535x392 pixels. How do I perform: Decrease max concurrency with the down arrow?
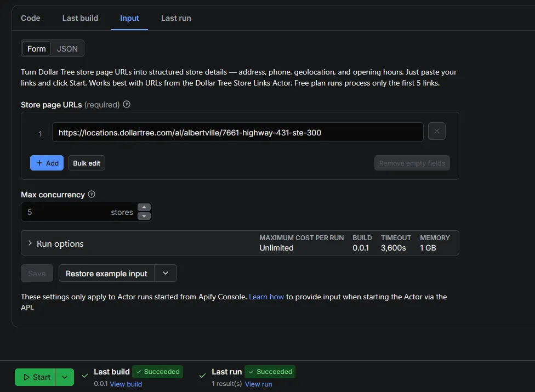pyautogui.click(x=144, y=216)
